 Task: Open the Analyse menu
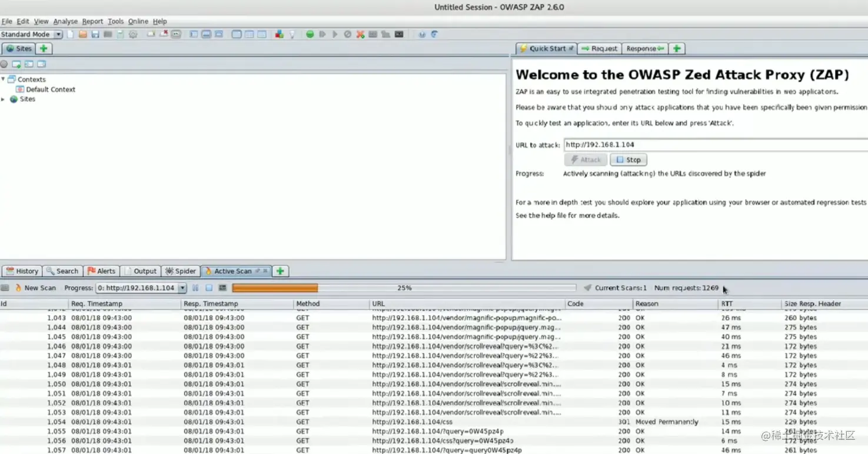click(x=65, y=21)
